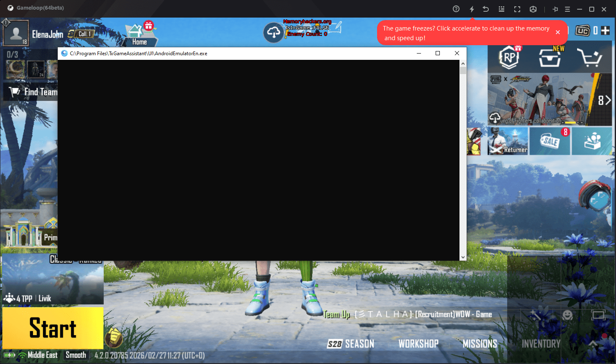Image resolution: width=616 pixels, height=364 pixels.
Task: Open the Returner event tile
Action: pyautogui.click(x=508, y=141)
